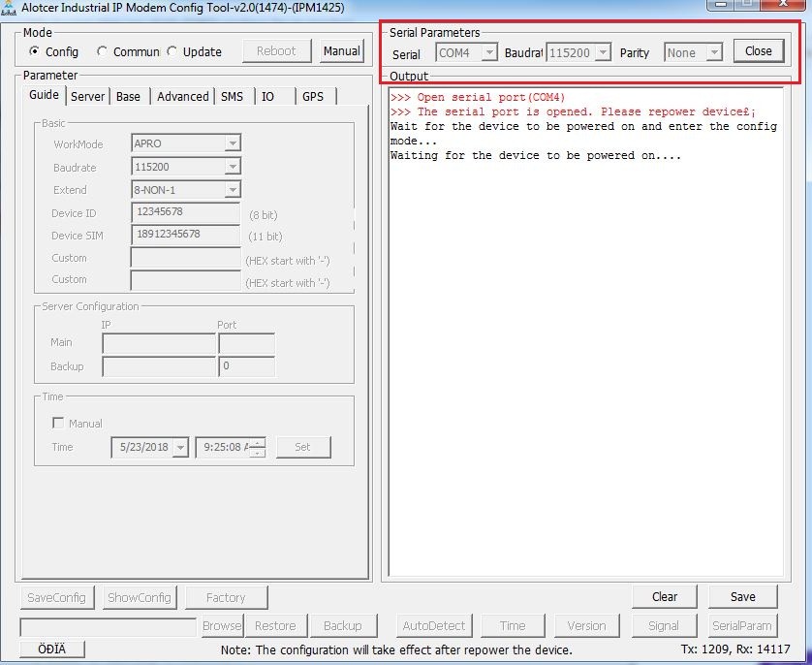Click the AutoDetect button

click(x=434, y=625)
